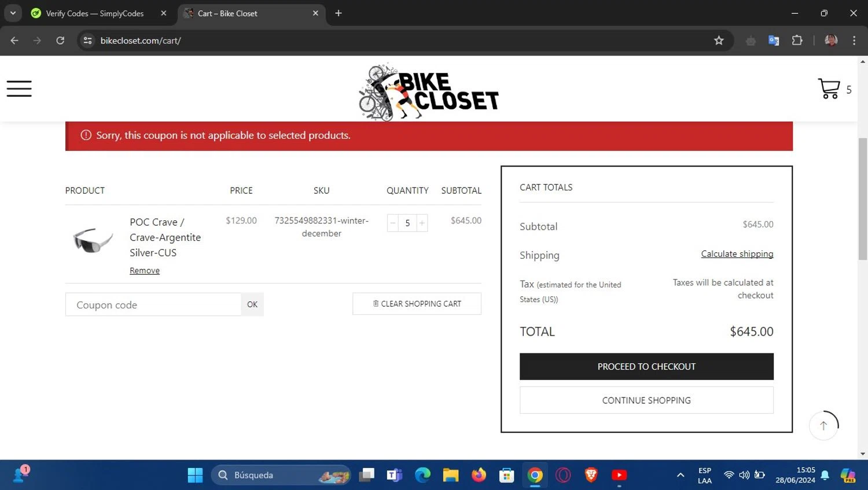
Task: Open the Chrome profile avatar
Action: pyautogui.click(x=831, y=40)
